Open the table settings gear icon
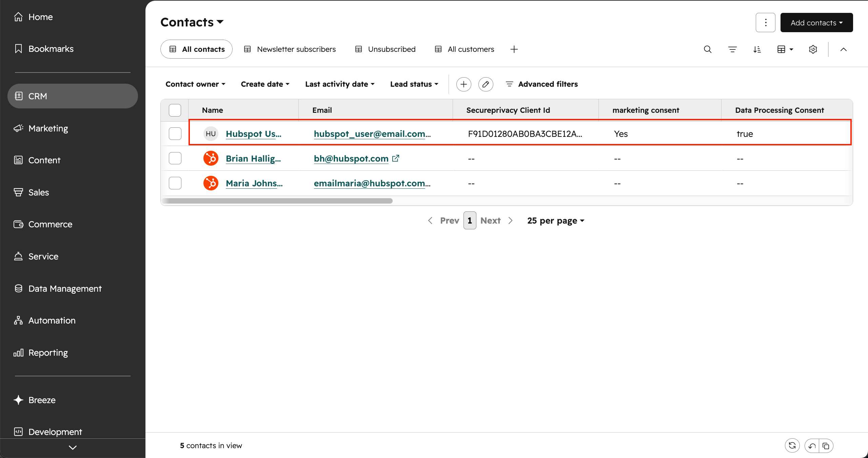The image size is (868, 458). click(x=813, y=49)
